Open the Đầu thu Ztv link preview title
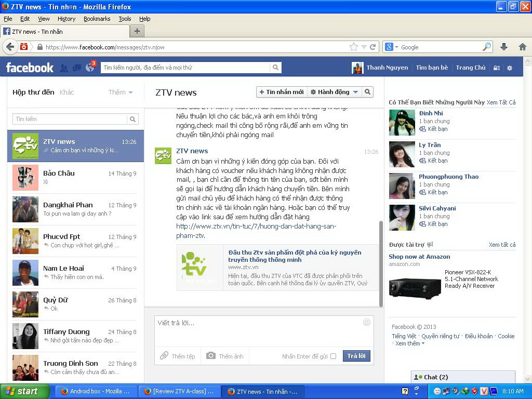This screenshot has width=532, height=399. [295, 256]
